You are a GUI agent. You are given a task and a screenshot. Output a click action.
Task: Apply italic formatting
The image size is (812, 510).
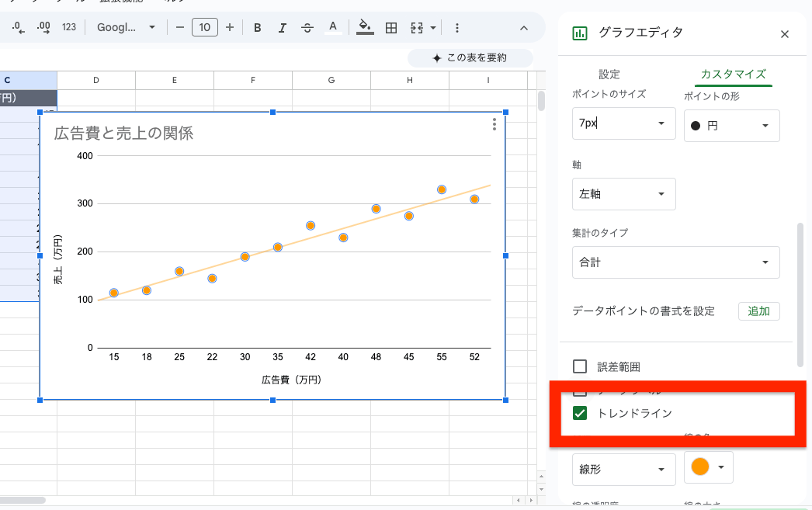coord(282,27)
